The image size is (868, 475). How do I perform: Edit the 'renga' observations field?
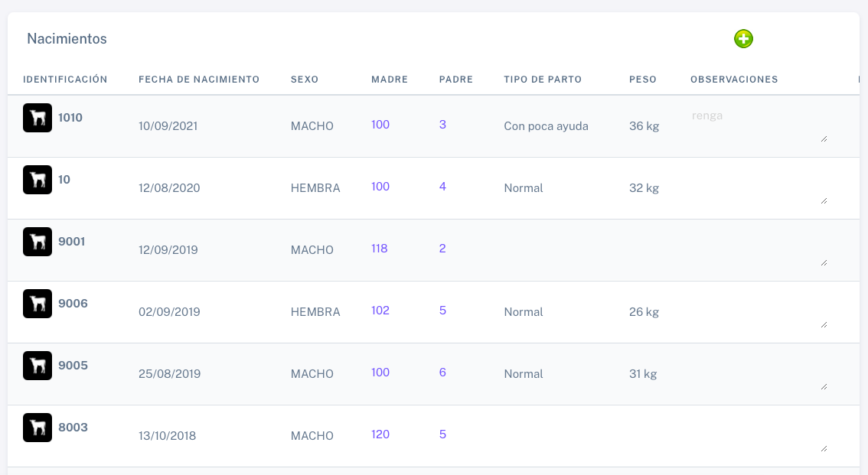(x=759, y=125)
